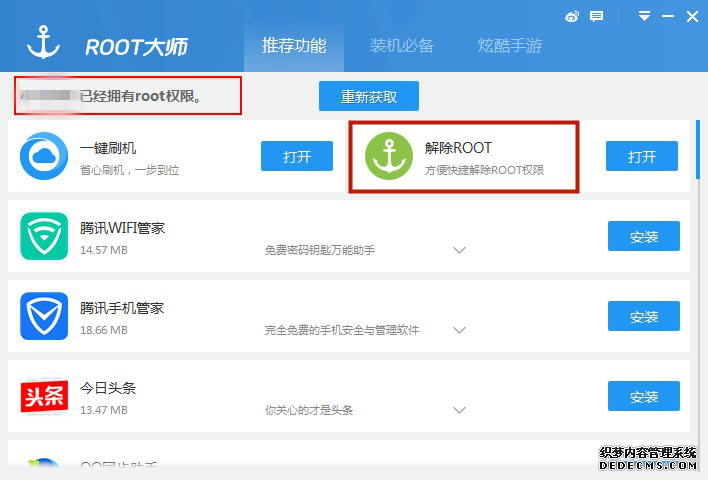Expand the 腾讯WIFI管家 description chevron
The width and height of the screenshot is (708, 480).
pyautogui.click(x=459, y=250)
